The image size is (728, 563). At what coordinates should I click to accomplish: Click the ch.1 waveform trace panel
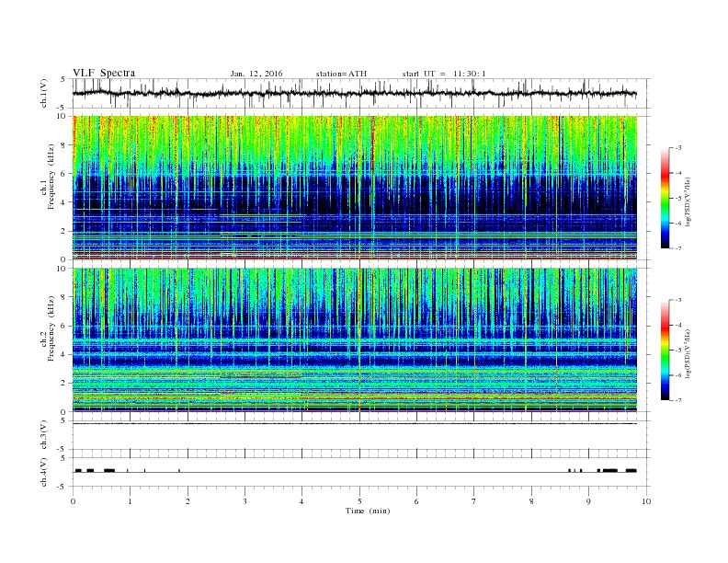coord(359,93)
